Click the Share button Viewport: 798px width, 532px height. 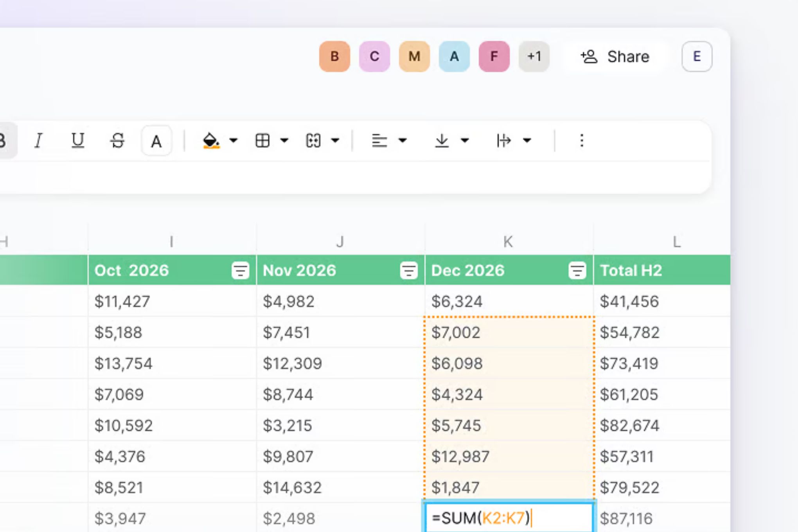[615, 56]
